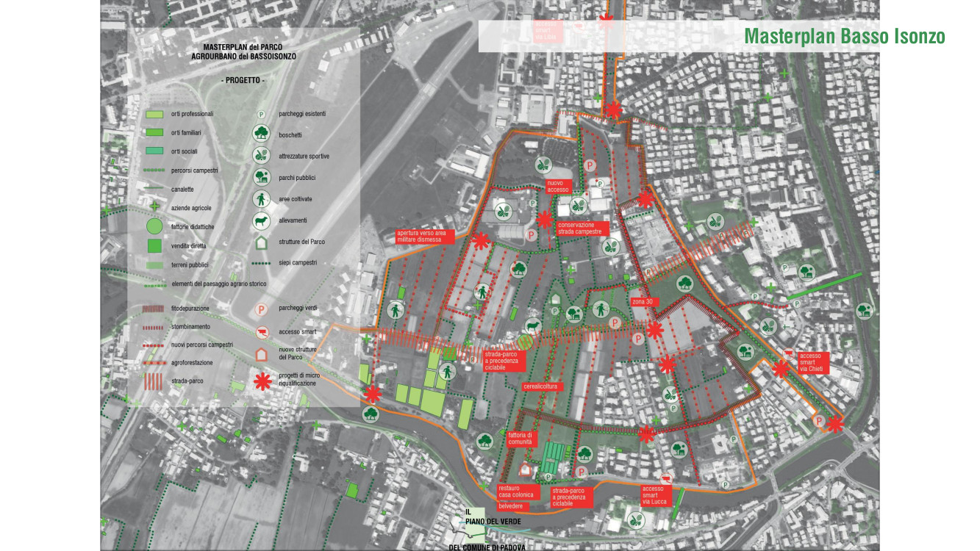This screenshot has width=980, height=551.
Task: Click 'strada-parco a precedenza ciclabile' label beside belvedere
Action: click(x=571, y=496)
